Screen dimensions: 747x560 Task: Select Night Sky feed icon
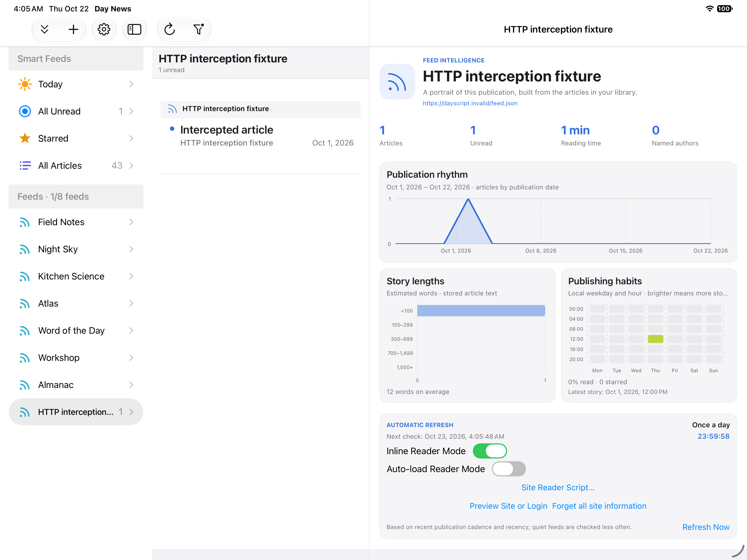point(25,249)
